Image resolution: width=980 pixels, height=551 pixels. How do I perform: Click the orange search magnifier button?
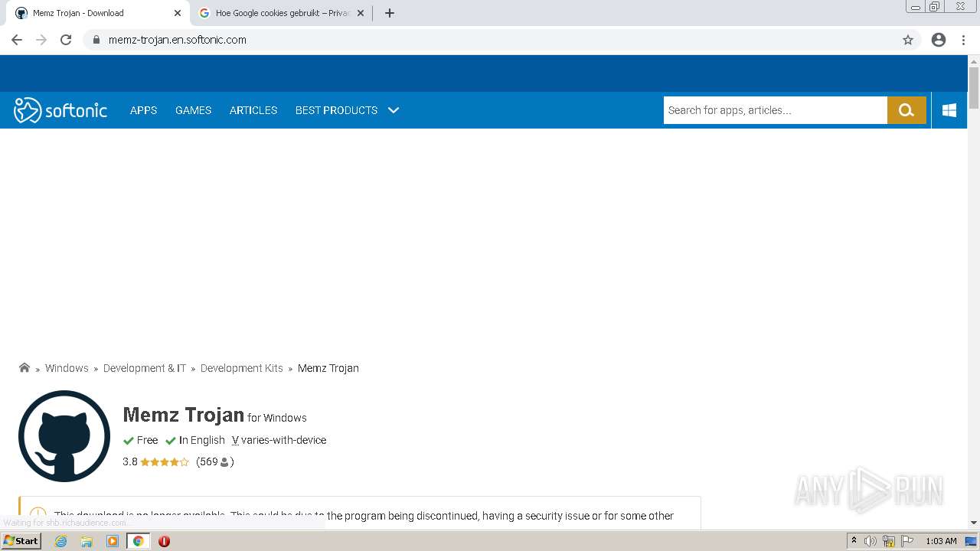pos(906,110)
